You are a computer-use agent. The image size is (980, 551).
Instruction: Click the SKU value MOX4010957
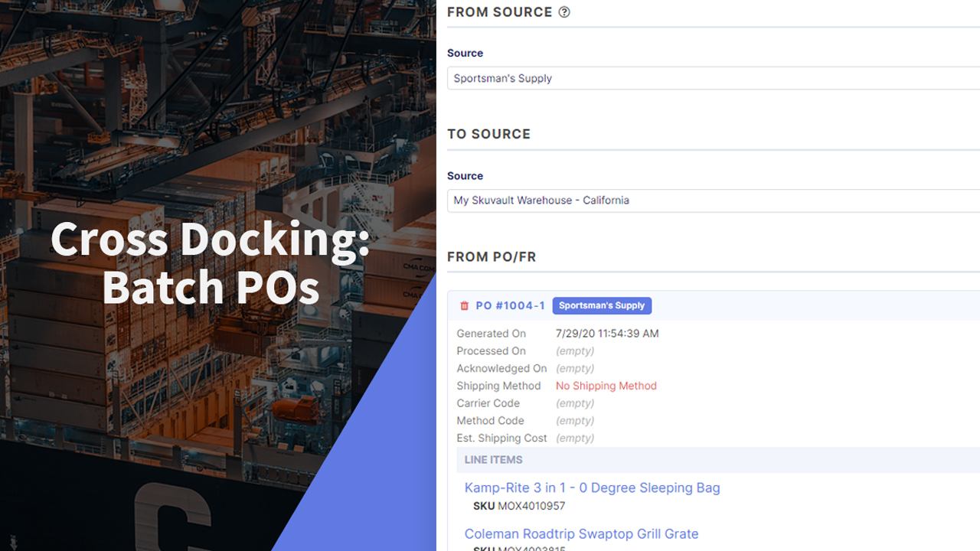531,506
